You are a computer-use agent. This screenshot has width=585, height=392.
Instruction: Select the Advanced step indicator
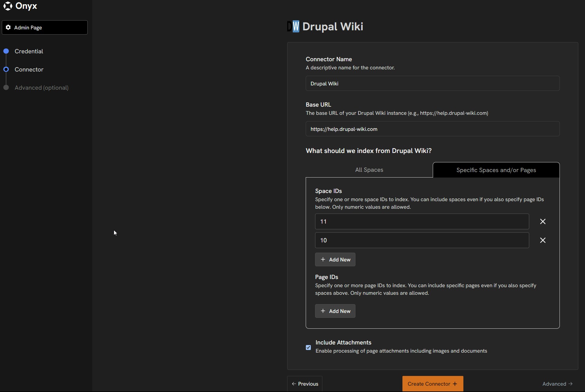(6, 88)
